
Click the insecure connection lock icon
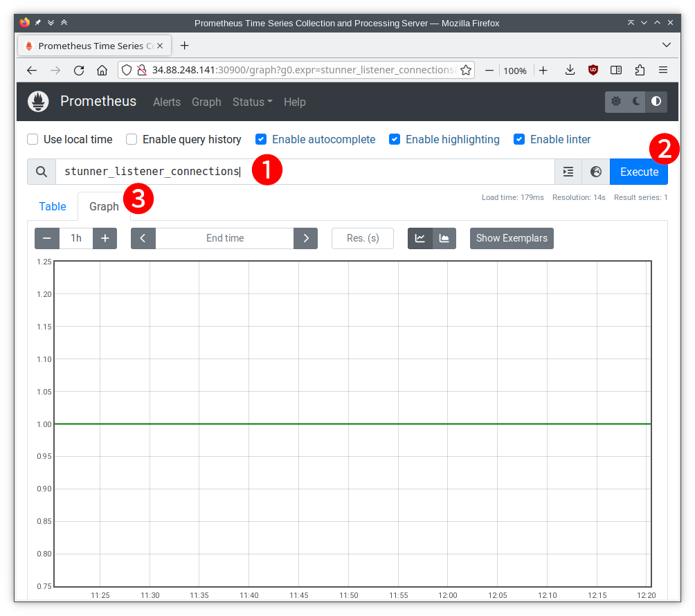click(141, 70)
